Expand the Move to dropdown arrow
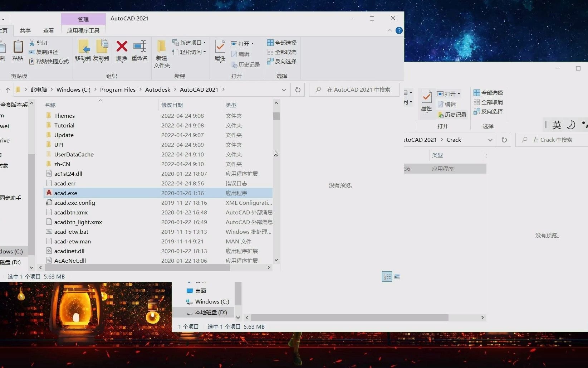The width and height of the screenshot is (588, 368). coord(83,63)
